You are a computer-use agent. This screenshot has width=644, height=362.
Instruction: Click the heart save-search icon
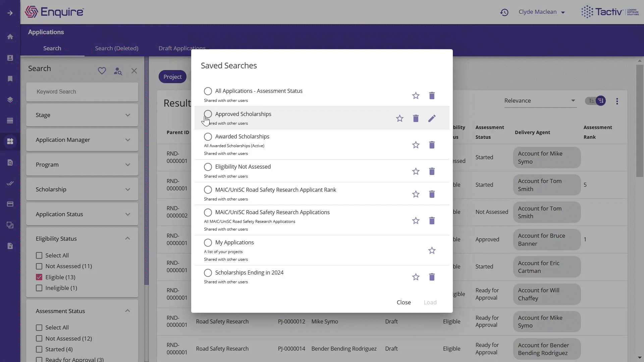coord(102,71)
